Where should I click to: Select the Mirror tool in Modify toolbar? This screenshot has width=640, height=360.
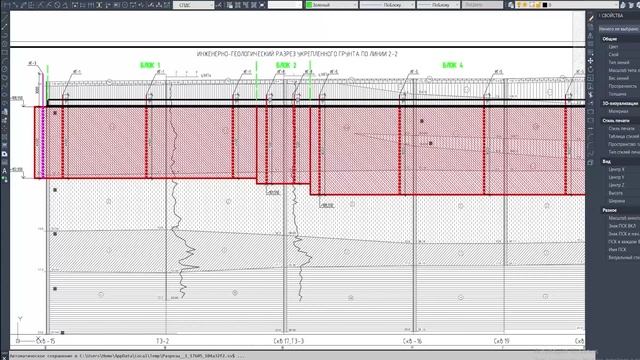[x=591, y=36]
